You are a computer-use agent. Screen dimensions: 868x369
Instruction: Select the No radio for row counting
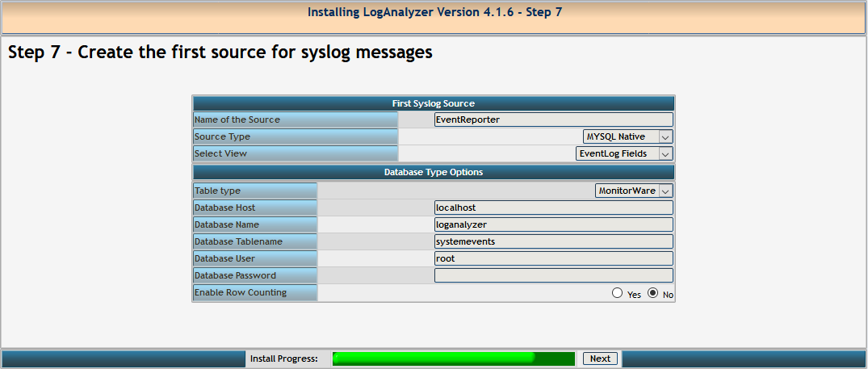pos(652,293)
